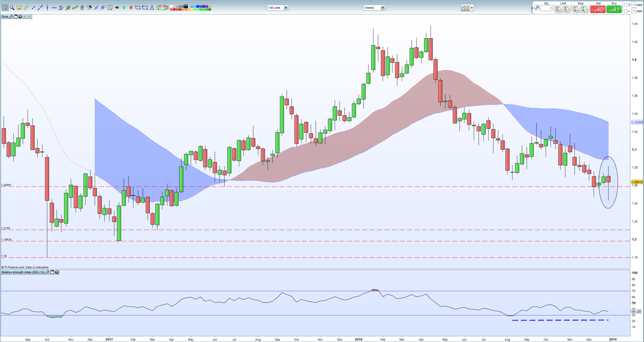The image size is (644, 342).
Task: Expand the indicators button dropdown arrow
Action: [x=472, y=8]
